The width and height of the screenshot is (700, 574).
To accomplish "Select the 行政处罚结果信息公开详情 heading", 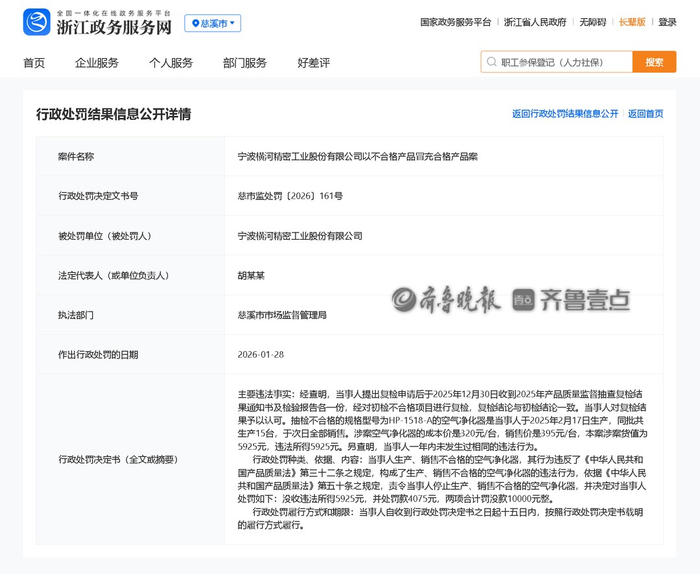I will pos(113,114).
